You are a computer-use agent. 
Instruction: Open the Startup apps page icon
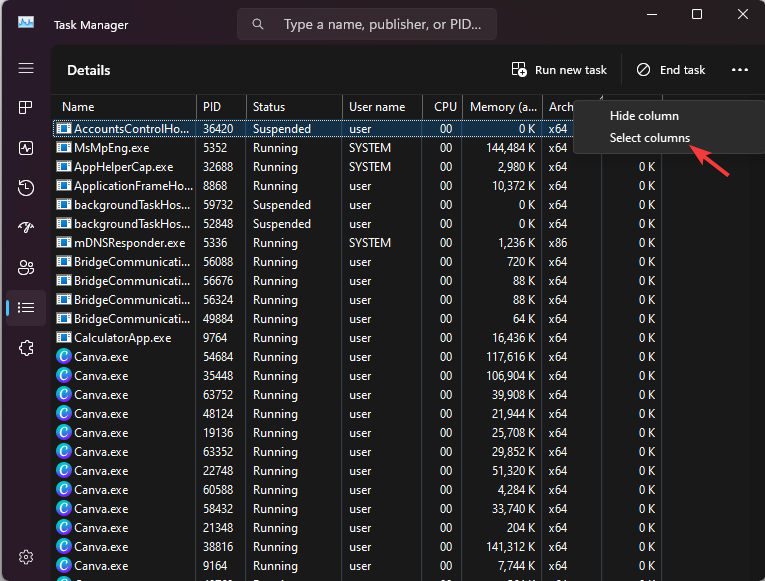tap(26, 228)
